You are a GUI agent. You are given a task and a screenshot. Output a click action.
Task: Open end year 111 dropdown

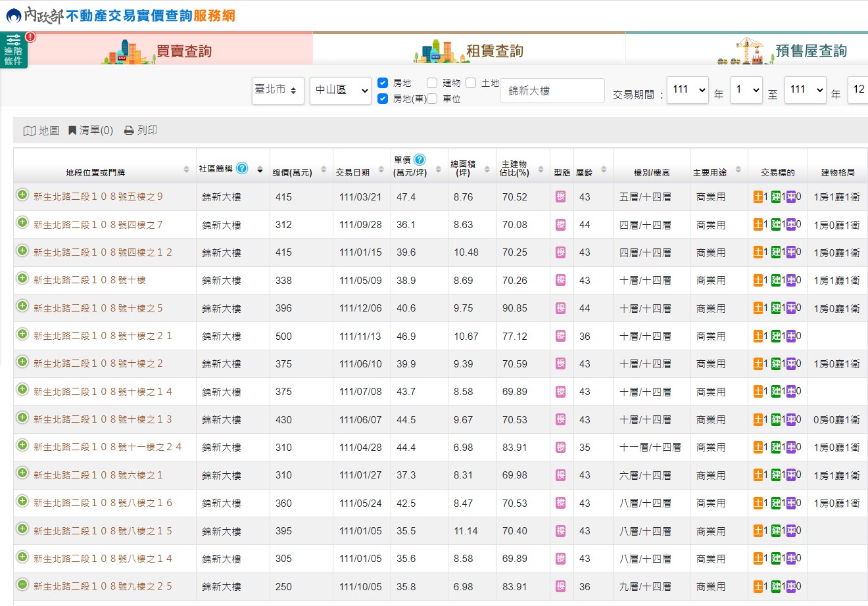[805, 89]
